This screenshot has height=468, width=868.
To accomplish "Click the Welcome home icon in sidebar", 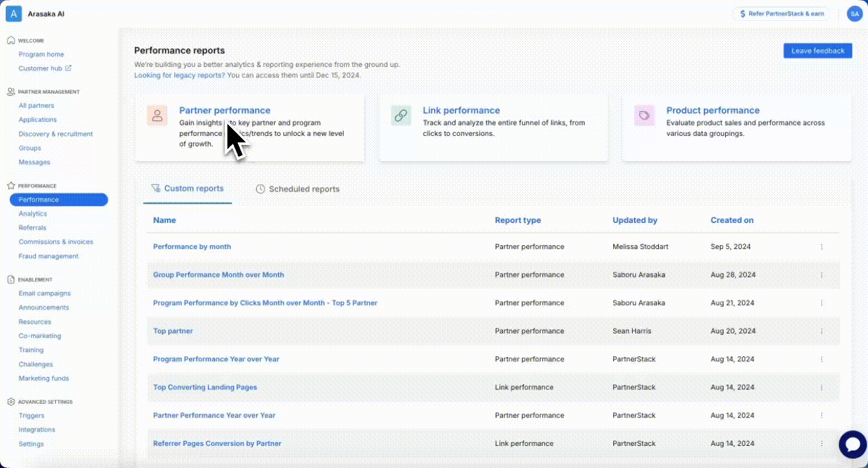I will pyautogui.click(x=11, y=40).
